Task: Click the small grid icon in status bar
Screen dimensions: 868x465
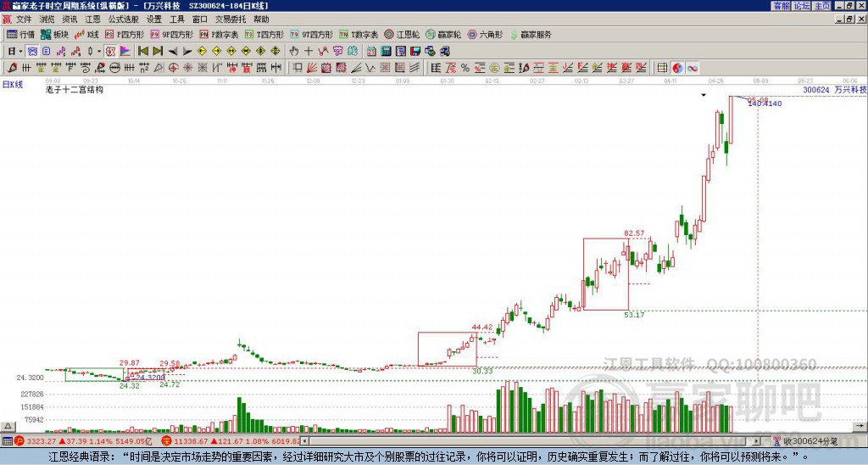Action: coord(7,441)
